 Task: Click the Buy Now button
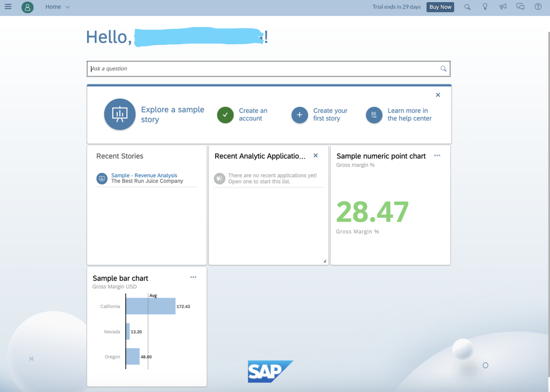[x=440, y=7]
